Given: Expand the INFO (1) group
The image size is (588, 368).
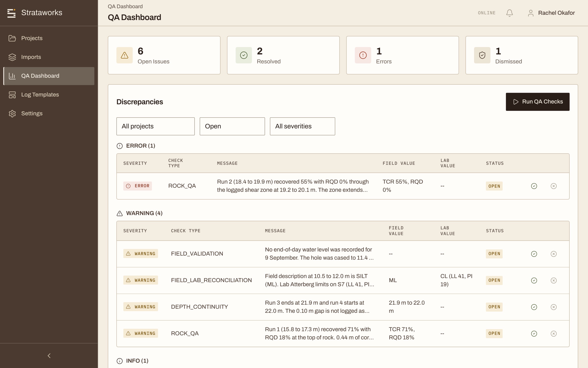Looking at the screenshot, I should [x=133, y=361].
